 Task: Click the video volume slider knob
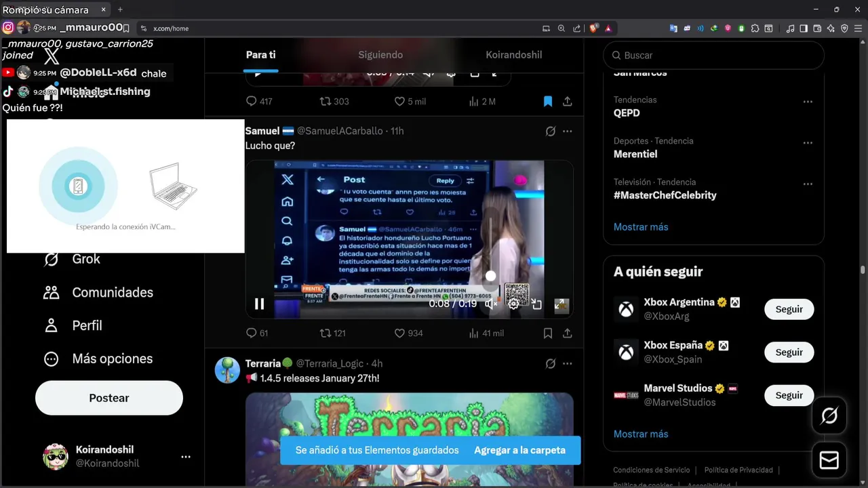[x=491, y=276]
